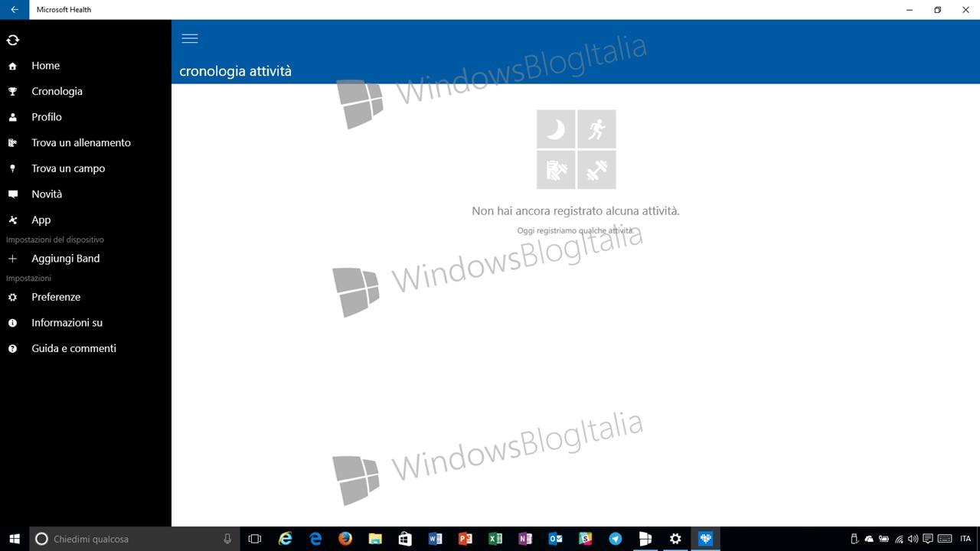Click 'cronologia attività' page heading
This screenshot has width=980, height=551.
235,71
